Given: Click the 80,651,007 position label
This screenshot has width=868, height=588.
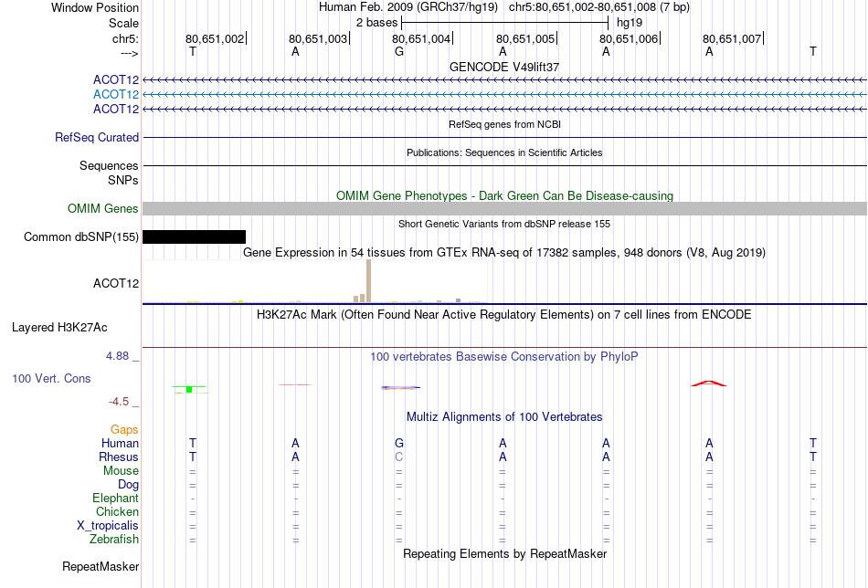Looking at the screenshot, I should click(x=733, y=38).
